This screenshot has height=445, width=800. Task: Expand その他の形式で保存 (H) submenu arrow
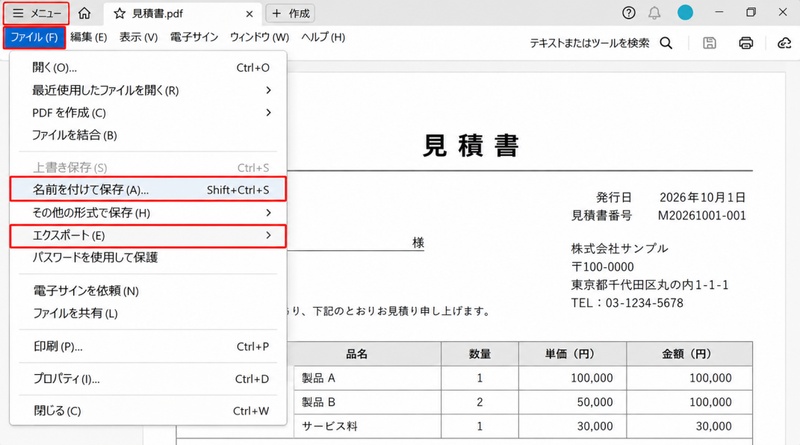[268, 212]
